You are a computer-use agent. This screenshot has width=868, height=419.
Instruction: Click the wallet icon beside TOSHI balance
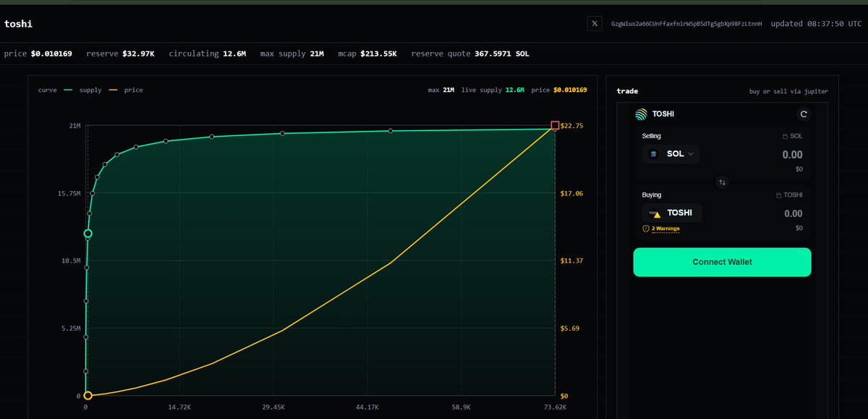click(778, 195)
